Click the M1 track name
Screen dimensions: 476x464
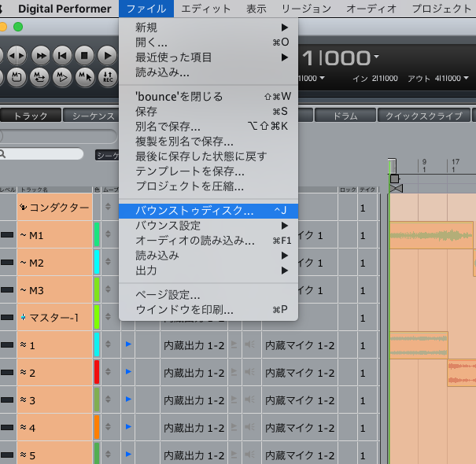[36, 235]
